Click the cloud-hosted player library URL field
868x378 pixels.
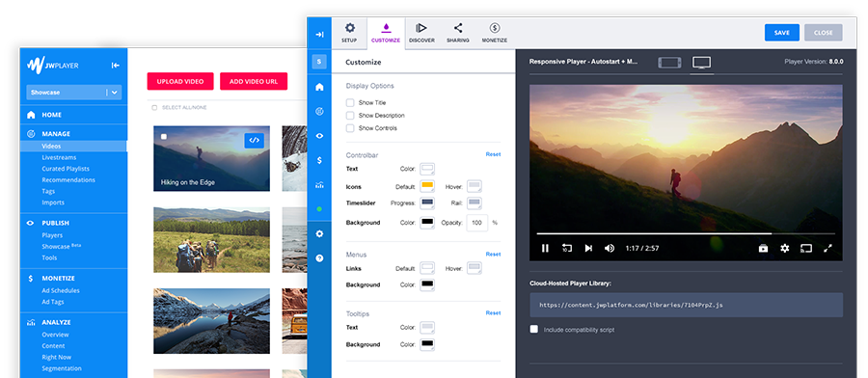tap(686, 305)
